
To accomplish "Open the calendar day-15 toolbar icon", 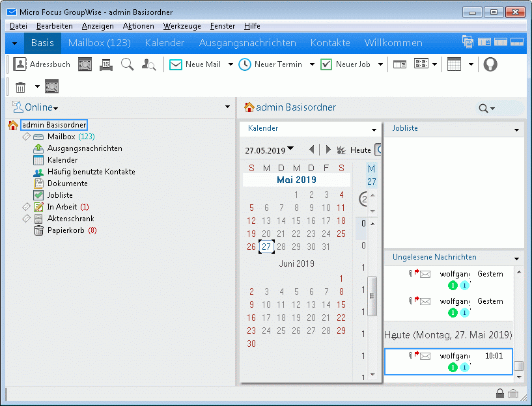I will click(106, 64).
